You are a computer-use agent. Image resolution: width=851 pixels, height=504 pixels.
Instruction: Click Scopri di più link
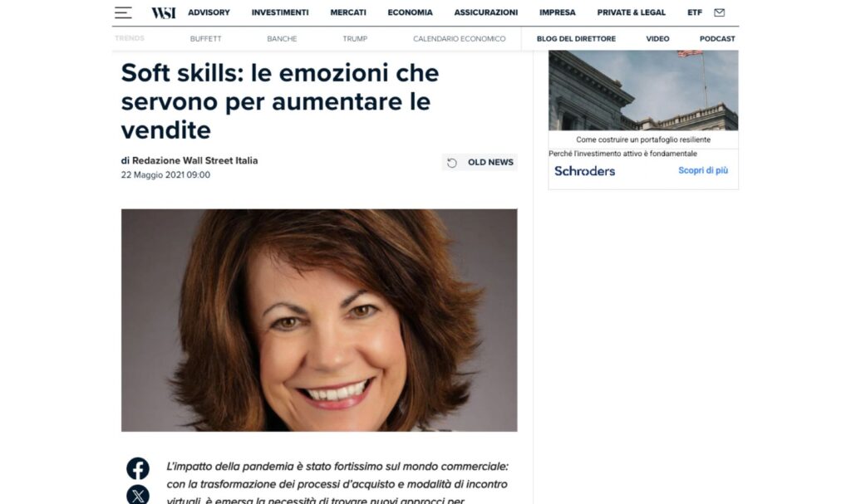pyautogui.click(x=703, y=170)
